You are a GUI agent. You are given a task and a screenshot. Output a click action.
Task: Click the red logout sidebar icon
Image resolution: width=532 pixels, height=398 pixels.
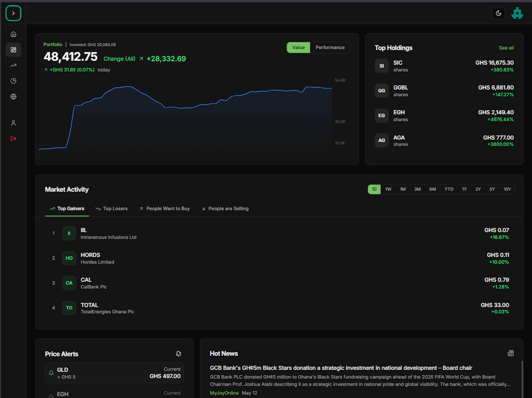pos(13,139)
